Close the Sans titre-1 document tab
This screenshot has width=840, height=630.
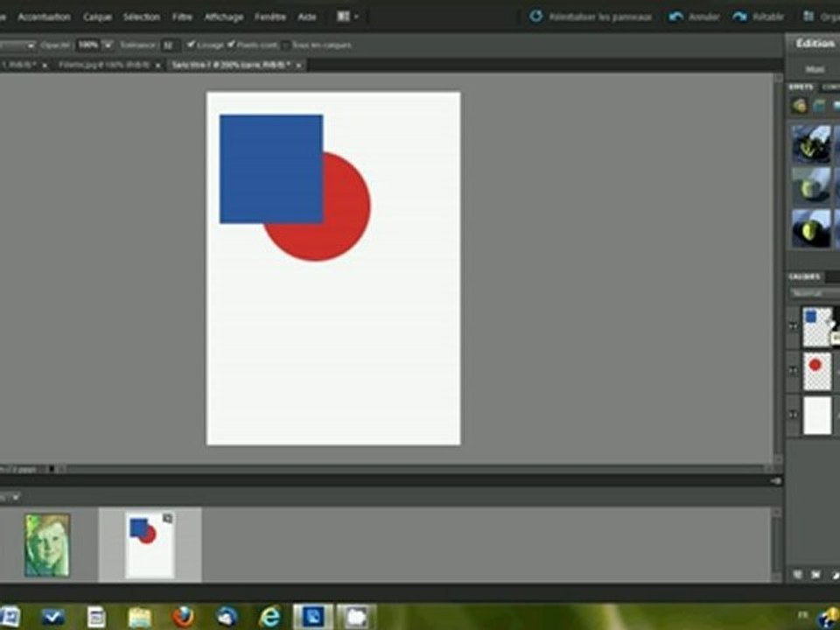tap(299, 66)
